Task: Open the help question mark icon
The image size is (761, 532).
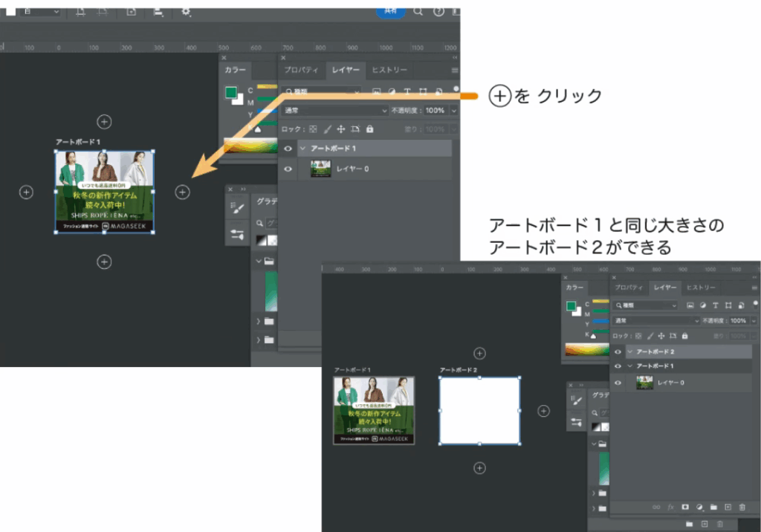Action: point(438,12)
